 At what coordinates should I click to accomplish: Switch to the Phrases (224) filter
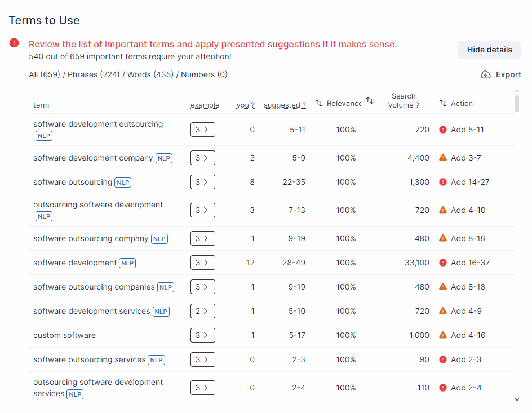[94, 74]
